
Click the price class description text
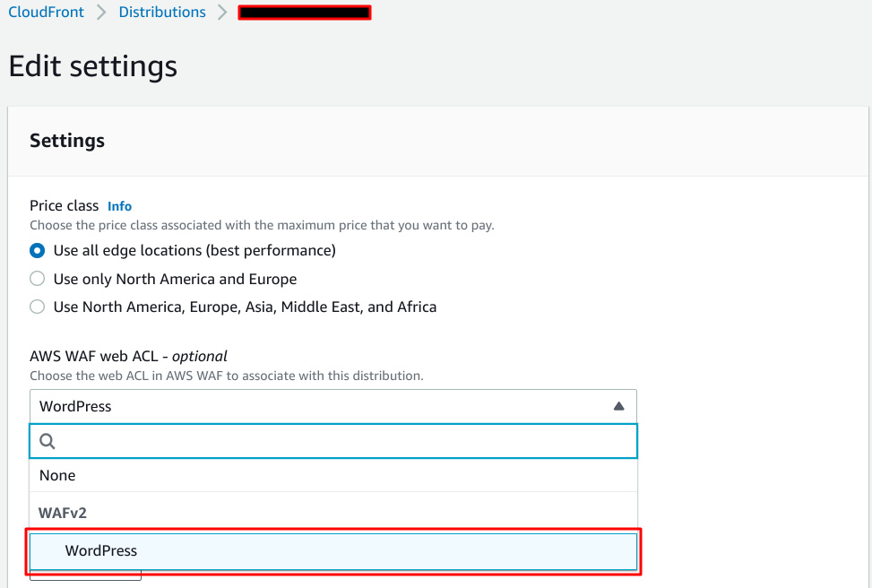click(x=262, y=225)
